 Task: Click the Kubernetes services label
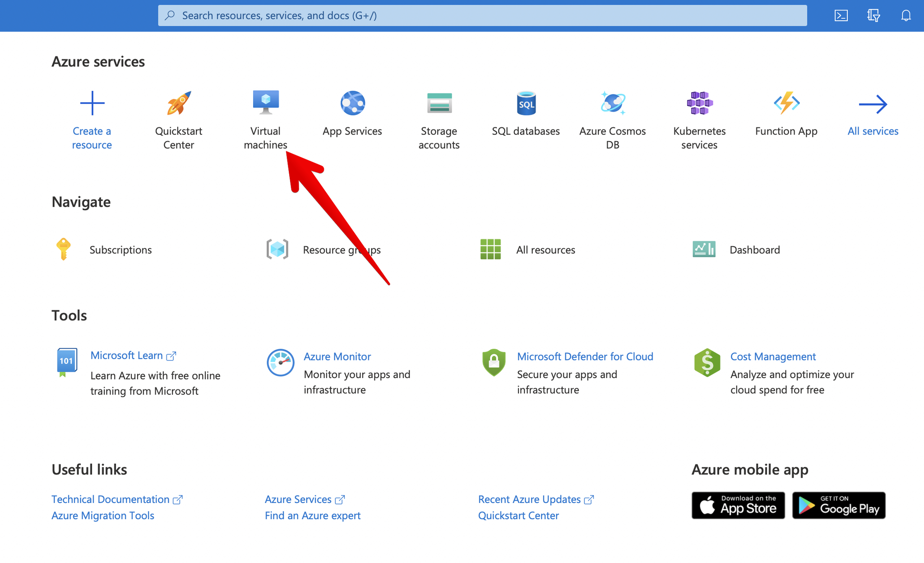pyautogui.click(x=699, y=138)
